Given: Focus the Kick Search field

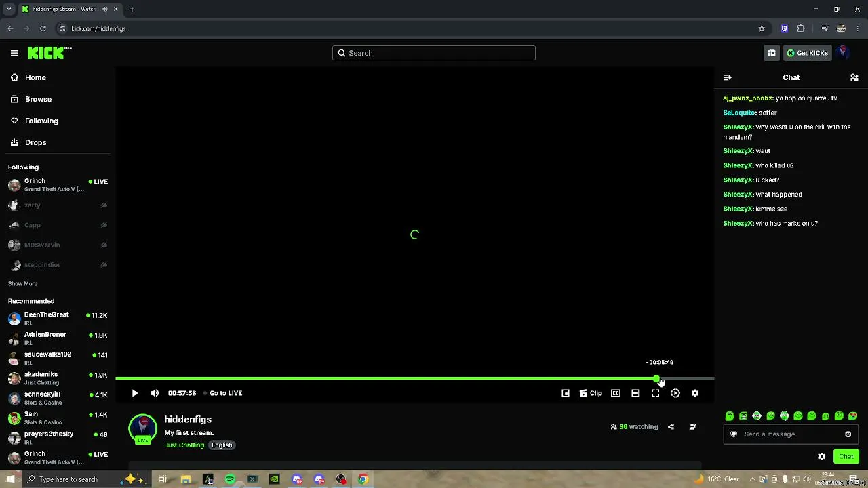Looking at the screenshot, I should pyautogui.click(x=434, y=53).
